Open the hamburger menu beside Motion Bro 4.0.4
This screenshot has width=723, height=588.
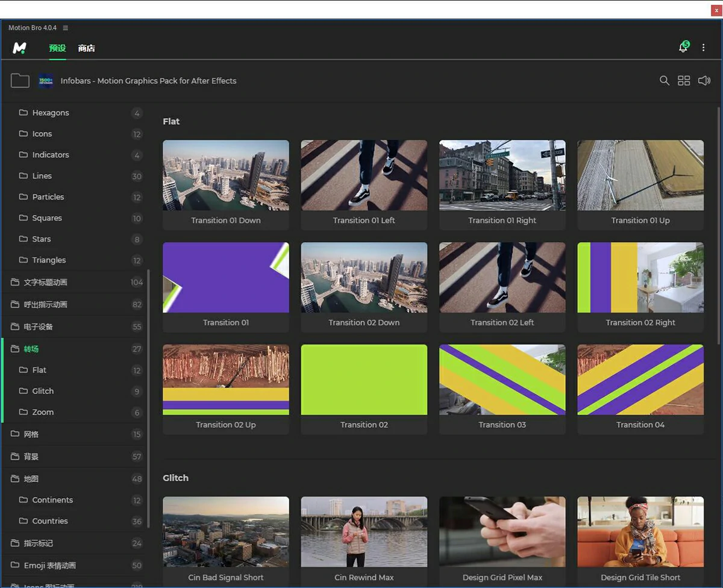point(66,28)
